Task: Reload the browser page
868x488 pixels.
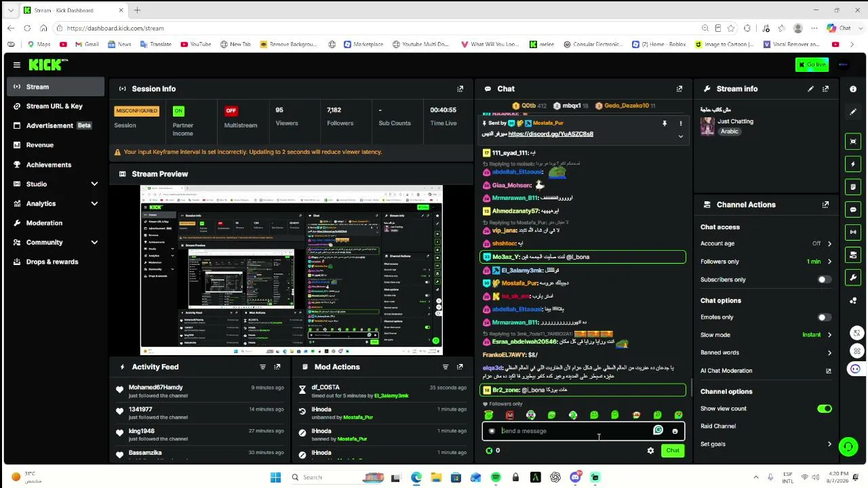Action: pos(27,28)
